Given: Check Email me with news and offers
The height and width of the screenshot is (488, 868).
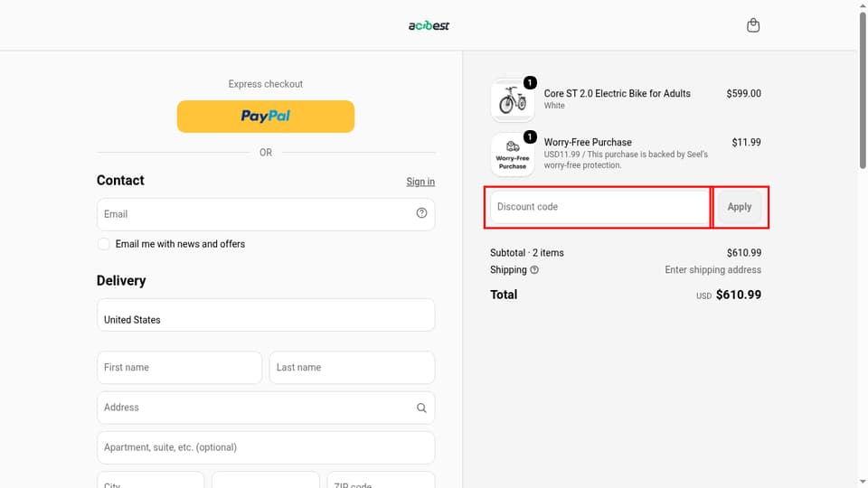Looking at the screenshot, I should (x=103, y=244).
